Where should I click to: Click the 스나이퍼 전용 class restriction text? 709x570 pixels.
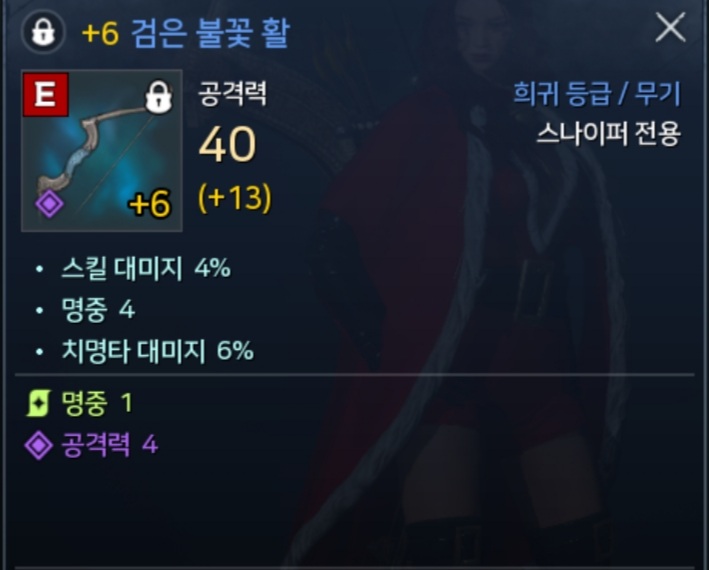point(608,134)
